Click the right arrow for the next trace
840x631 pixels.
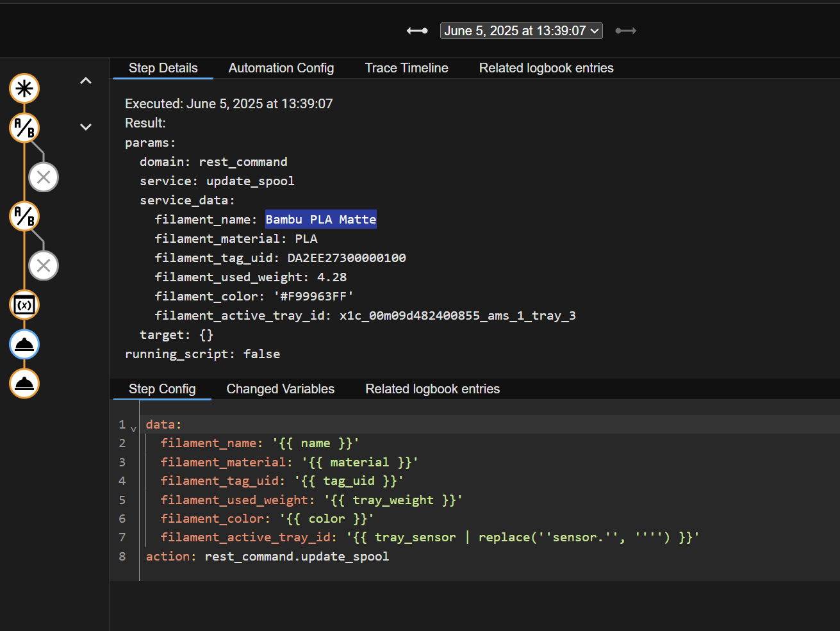[625, 30]
